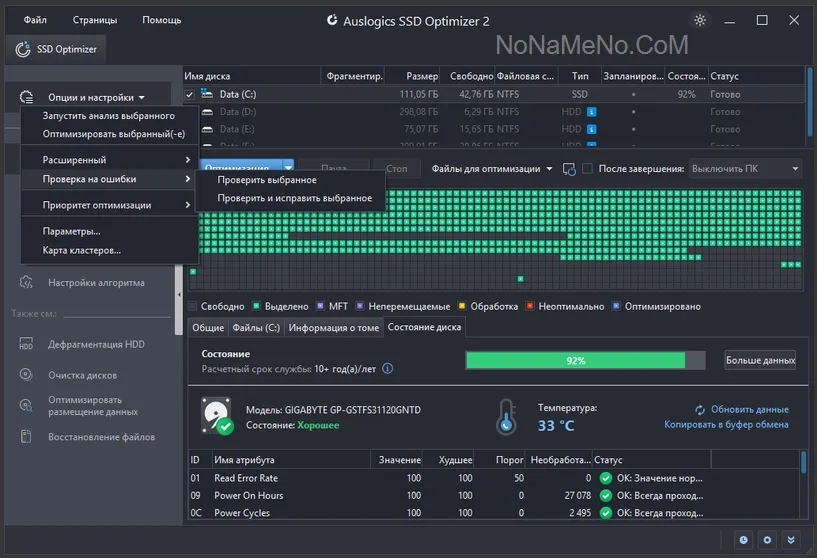Click the Больше данных button
This screenshot has height=558, width=817.
pos(759,360)
